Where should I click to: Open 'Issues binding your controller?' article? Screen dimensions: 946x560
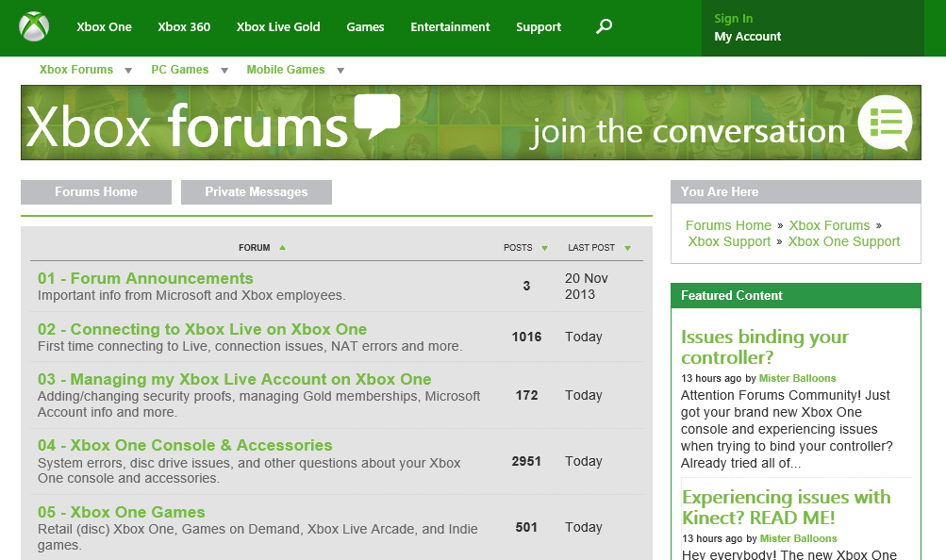pos(764,347)
